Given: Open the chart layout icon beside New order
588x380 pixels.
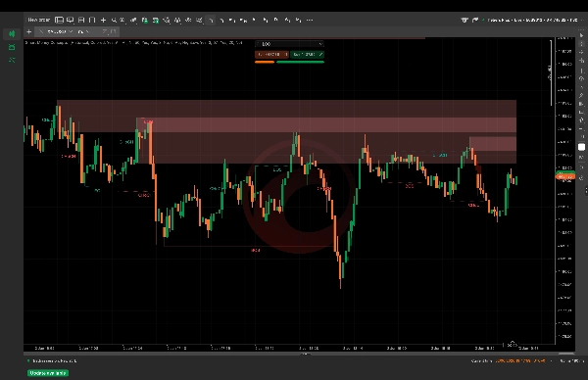Looking at the screenshot, I should (59, 20).
